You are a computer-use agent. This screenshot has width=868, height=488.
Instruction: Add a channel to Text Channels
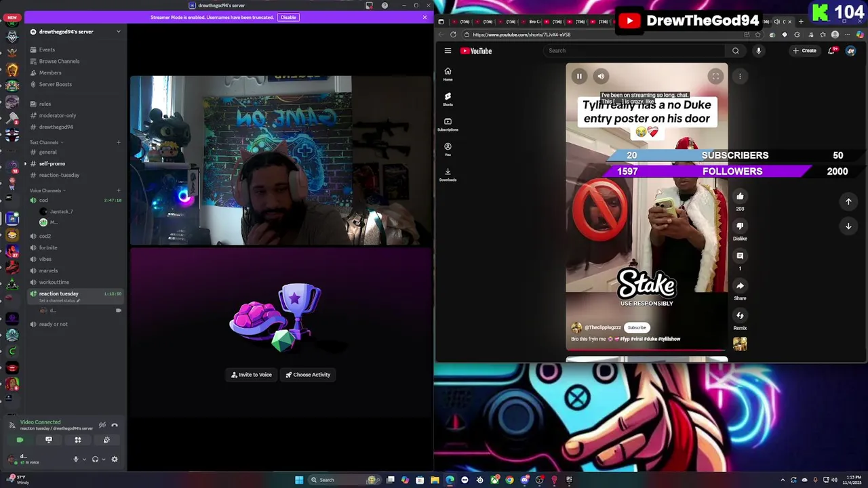118,142
